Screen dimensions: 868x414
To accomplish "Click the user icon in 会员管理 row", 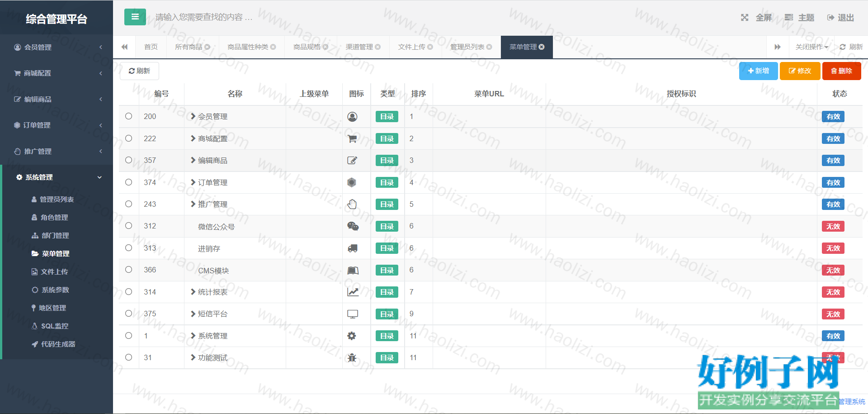I will pos(352,117).
